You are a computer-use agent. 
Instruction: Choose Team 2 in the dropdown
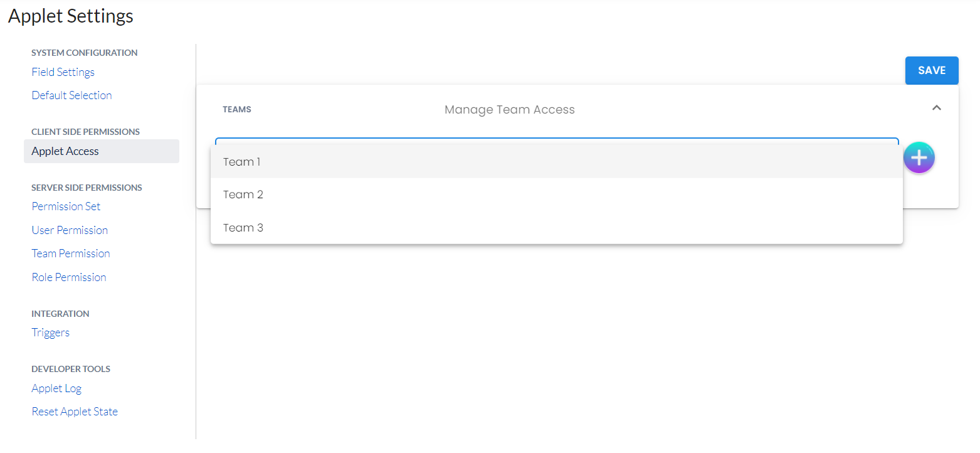click(243, 195)
